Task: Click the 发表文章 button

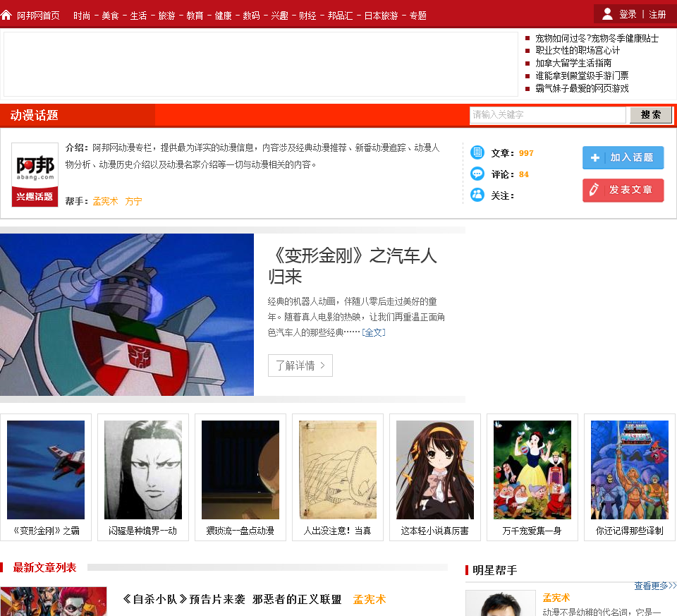Action: point(623,190)
